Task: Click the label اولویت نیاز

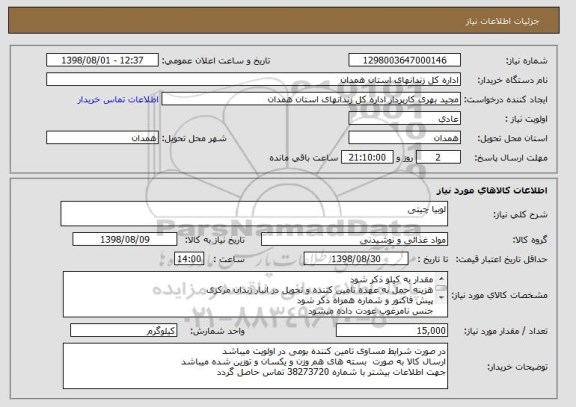Action: (526, 119)
